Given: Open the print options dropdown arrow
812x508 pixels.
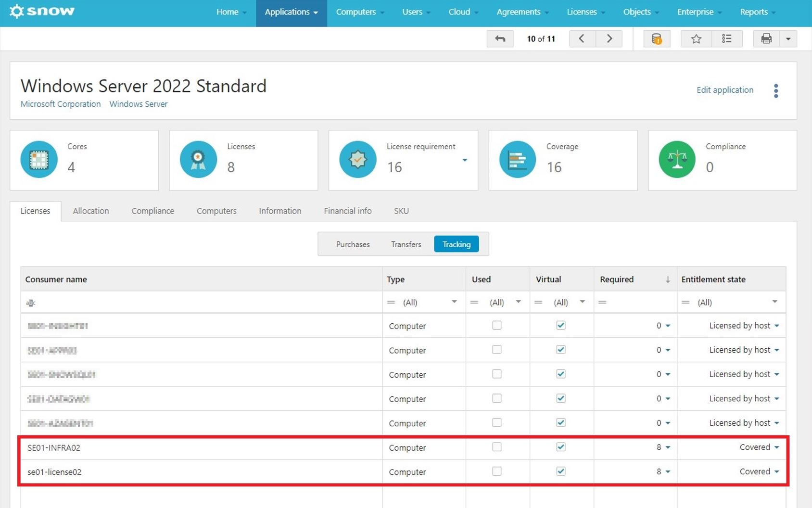Looking at the screenshot, I should (x=788, y=39).
